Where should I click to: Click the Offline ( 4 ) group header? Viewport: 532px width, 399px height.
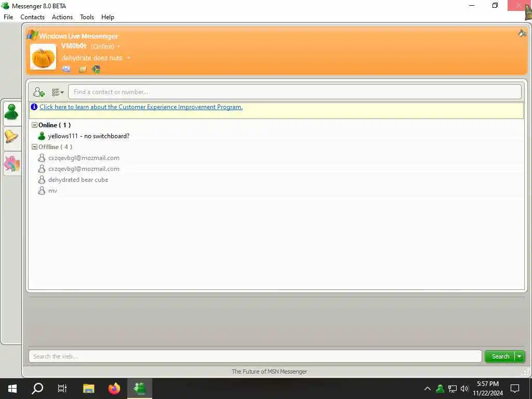tap(55, 147)
